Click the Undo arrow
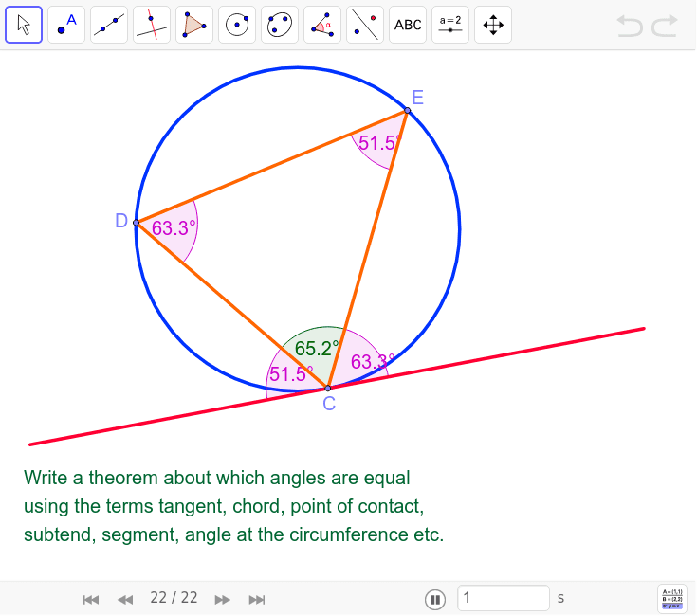The height and width of the screenshot is (616, 697). tap(630, 26)
